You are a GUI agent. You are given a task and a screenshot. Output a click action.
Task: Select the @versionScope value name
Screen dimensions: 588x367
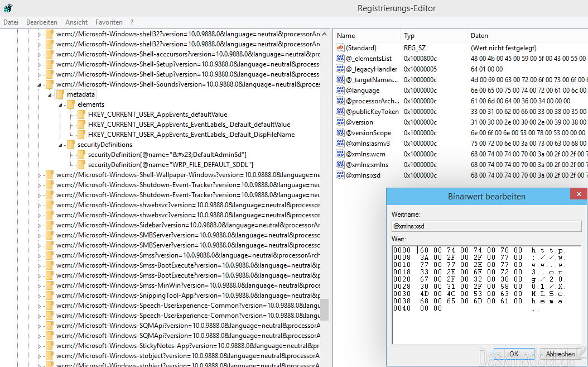pyautogui.click(x=368, y=132)
